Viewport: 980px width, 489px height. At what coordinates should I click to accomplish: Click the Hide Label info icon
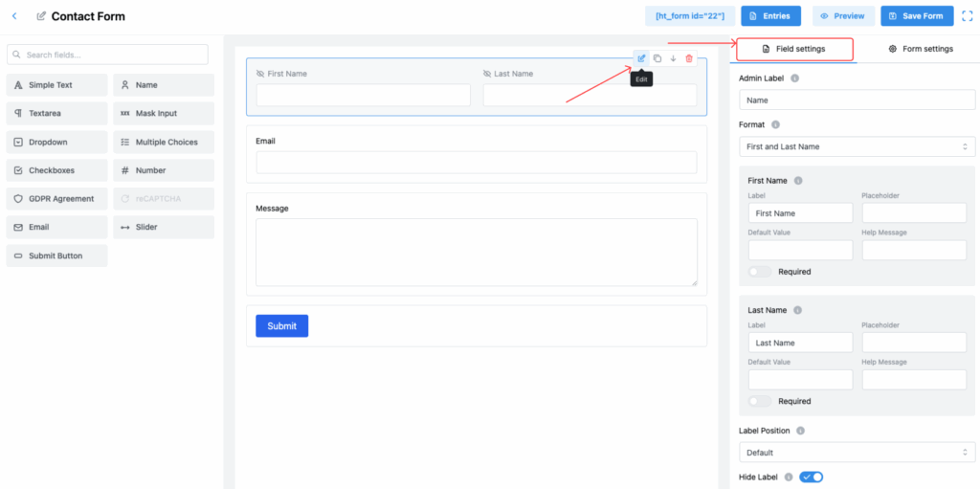tap(789, 478)
